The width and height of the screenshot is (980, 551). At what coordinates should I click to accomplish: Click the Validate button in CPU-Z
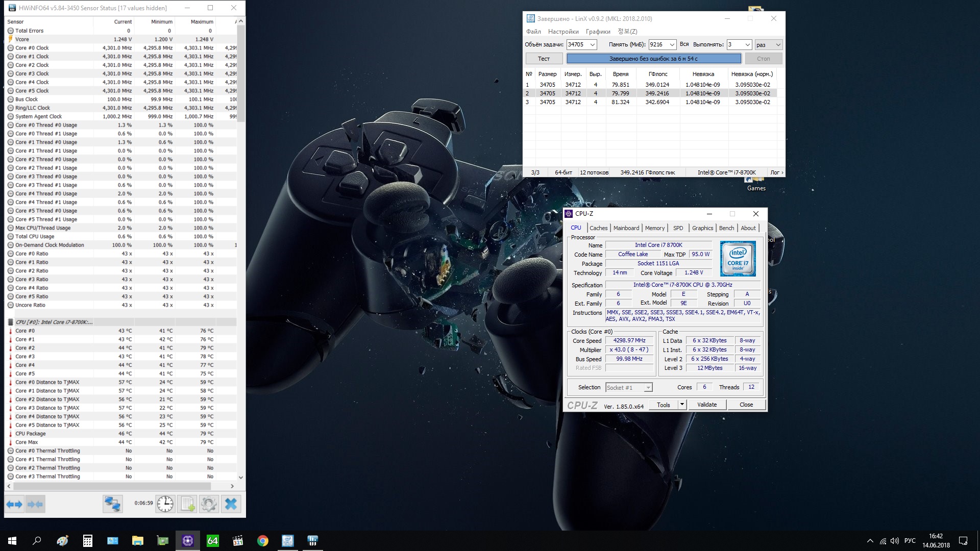(706, 405)
